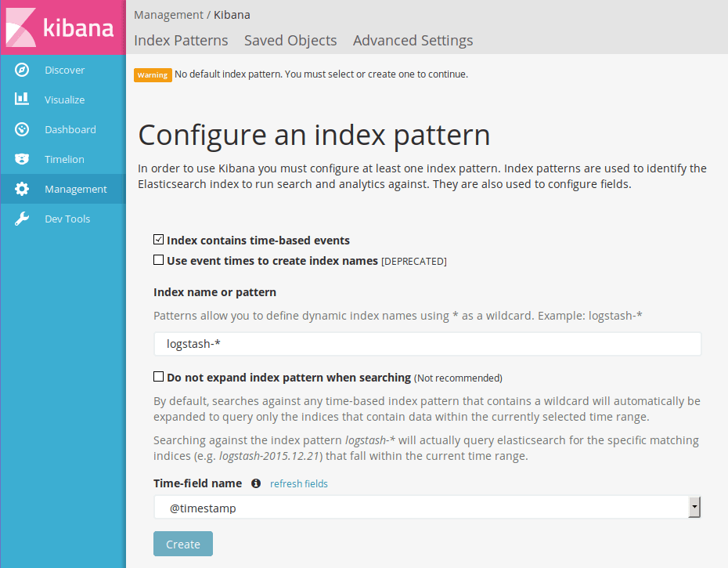Click the '(Not recommended)' text
728x568 pixels.
pyautogui.click(x=458, y=378)
